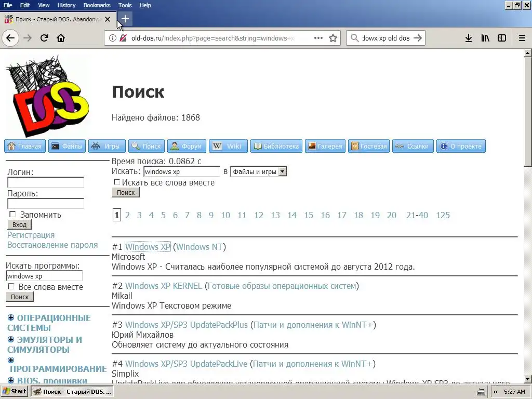Open the Edit menu

tap(25, 5)
